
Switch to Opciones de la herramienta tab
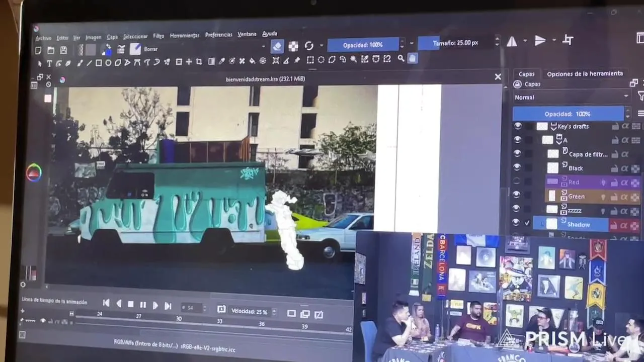(x=585, y=73)
